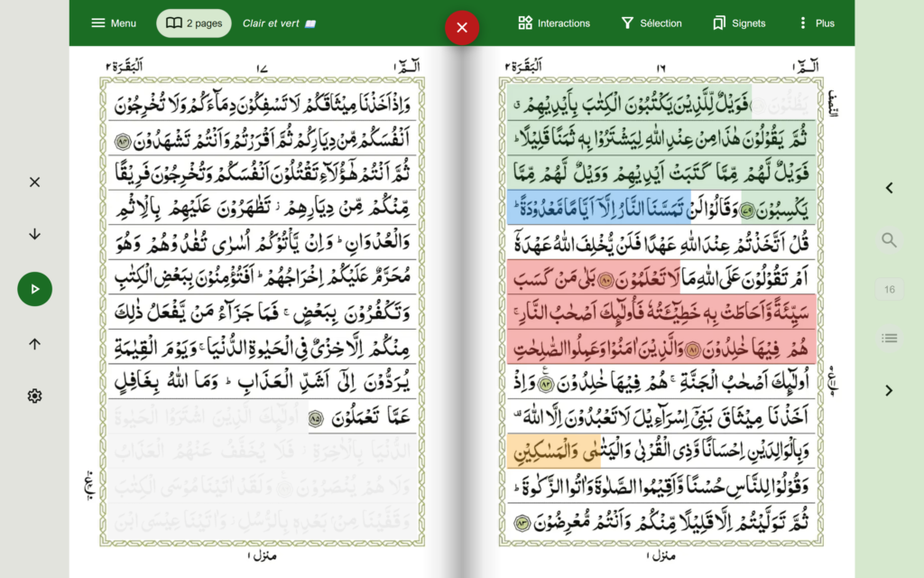Image resolution: width=924 pixels, height=578 pixels.
Task: Click verse marker 79 on right page
Action: (746, 210)
